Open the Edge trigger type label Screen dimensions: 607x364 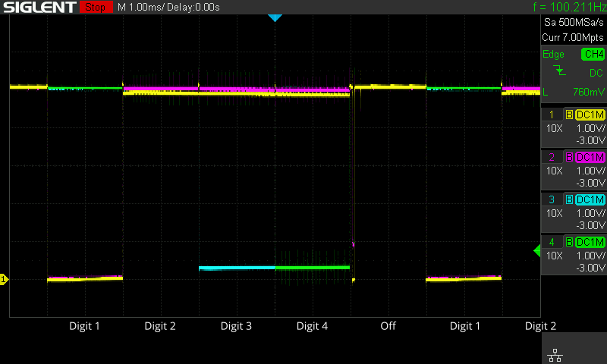pyautogui.click(x=553, y=54)
